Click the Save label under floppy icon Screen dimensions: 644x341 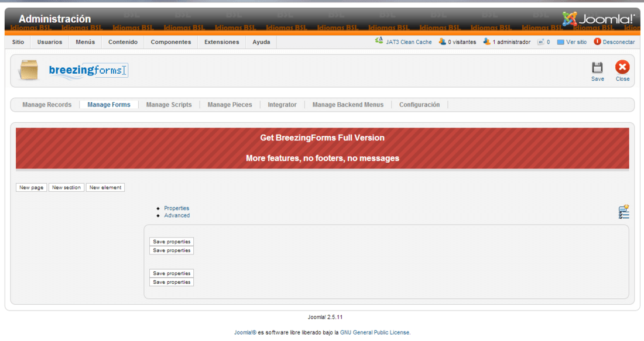click(598, 79)
